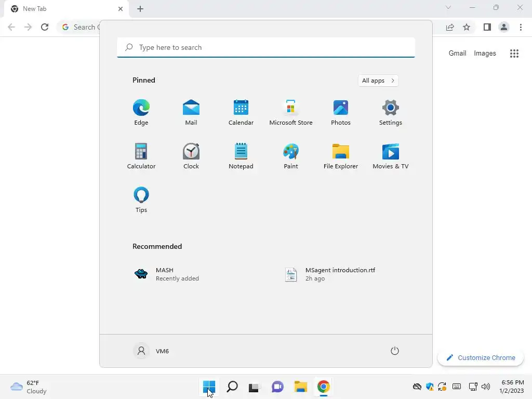This screenshot has width=532, height=399.
Task: Click the OneDrive cloud tray icon
Action: (417, 387)
